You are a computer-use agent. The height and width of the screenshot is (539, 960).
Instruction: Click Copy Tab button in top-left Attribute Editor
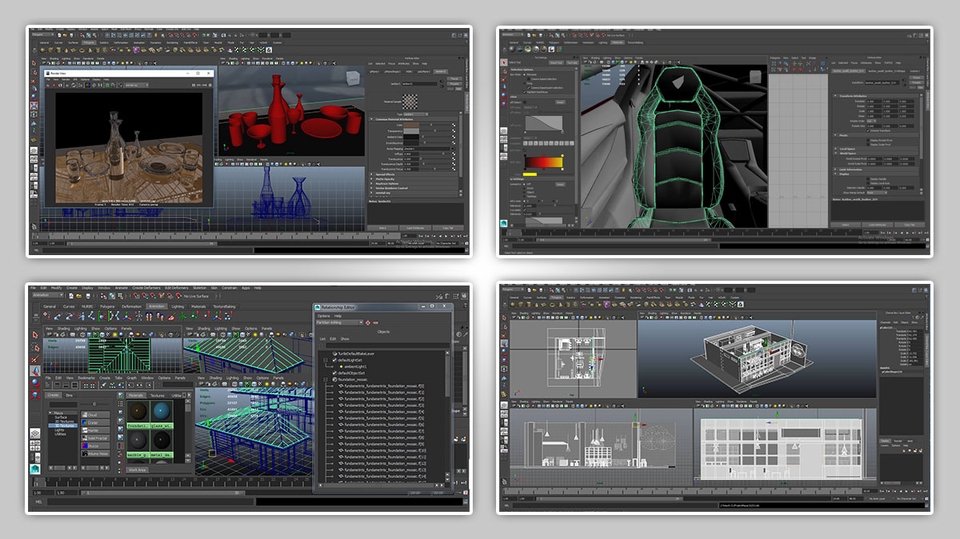point(448,228)
